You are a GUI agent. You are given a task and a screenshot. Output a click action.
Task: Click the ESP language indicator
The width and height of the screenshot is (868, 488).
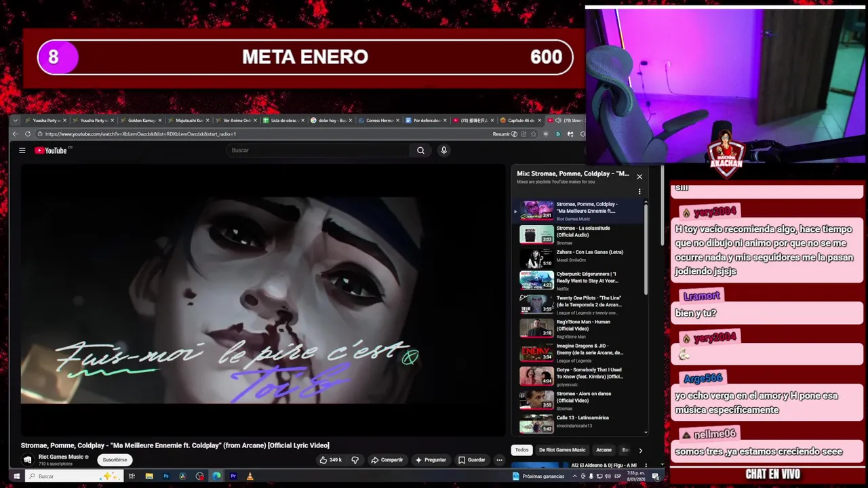(x=617, y=476)
